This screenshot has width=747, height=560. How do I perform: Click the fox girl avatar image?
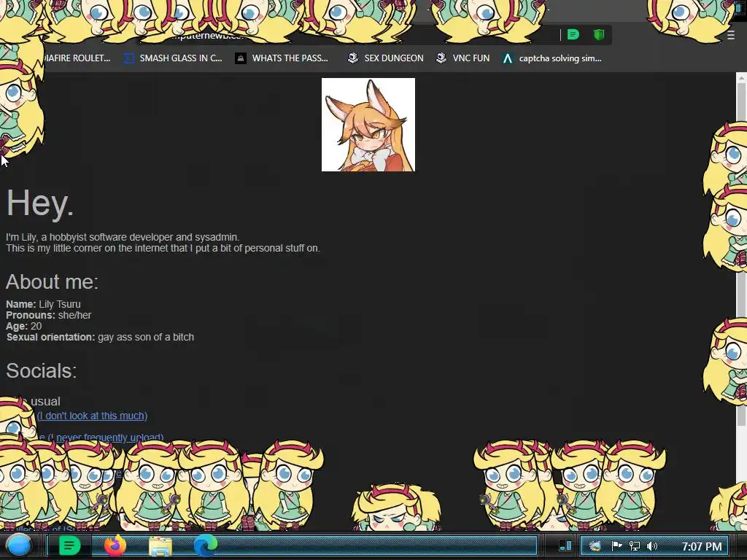[368, 125]
